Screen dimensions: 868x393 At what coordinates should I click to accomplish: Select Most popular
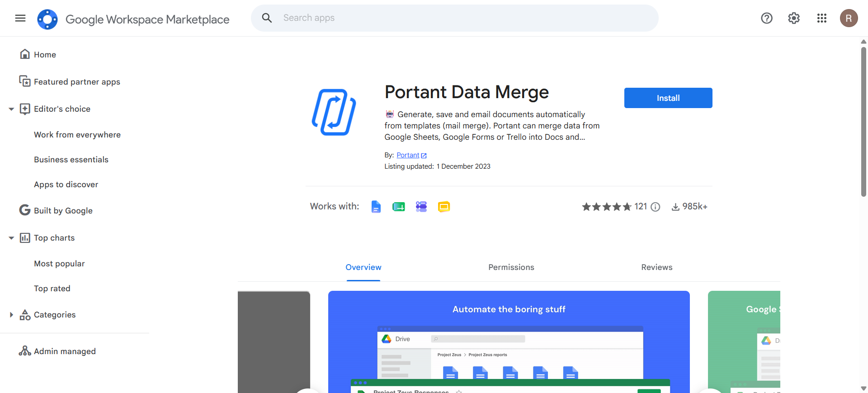click(x=59, y=264)
